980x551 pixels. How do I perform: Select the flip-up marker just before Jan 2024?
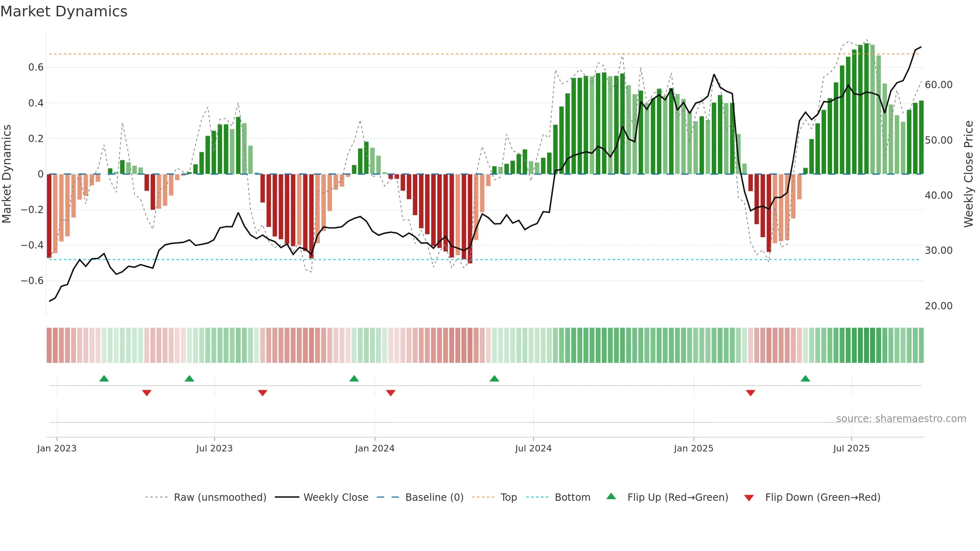[354, 378]
